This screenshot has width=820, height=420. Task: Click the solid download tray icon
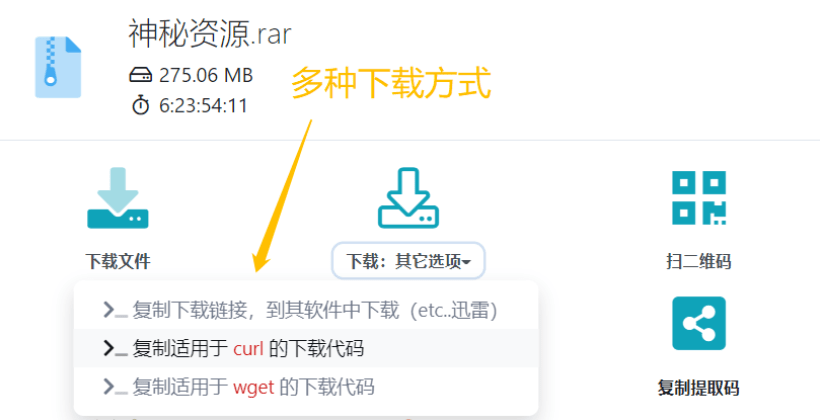tap(118, 198)
